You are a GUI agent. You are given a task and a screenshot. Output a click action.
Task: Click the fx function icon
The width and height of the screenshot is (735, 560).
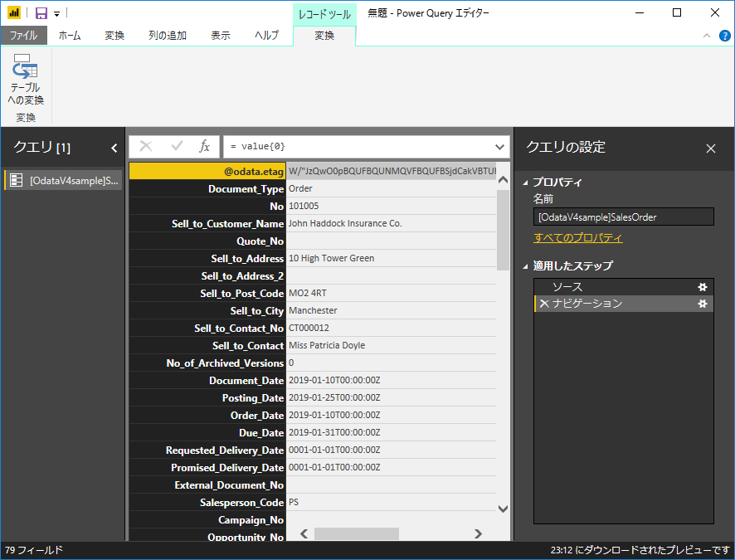(205, 146)
